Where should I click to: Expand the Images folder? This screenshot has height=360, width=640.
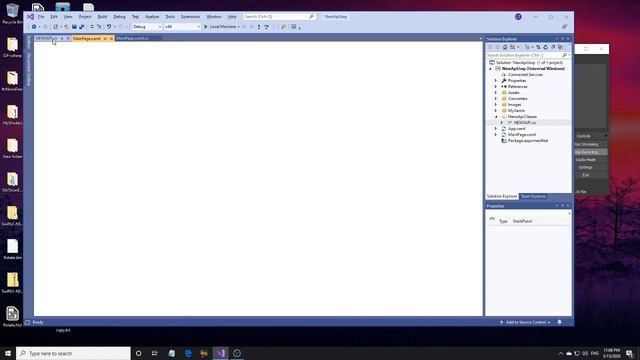(496, 104)
